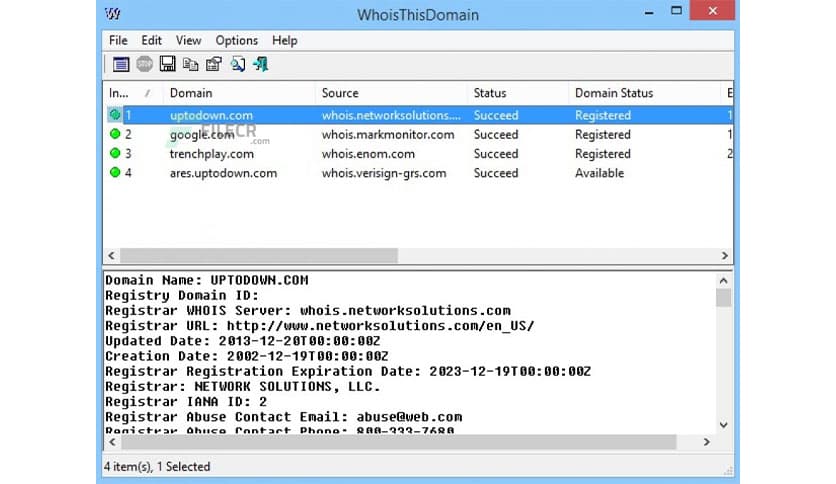Click the Registered status of trenchplay.com
Viewport: 836px width, 484px height.
point(602,154)
